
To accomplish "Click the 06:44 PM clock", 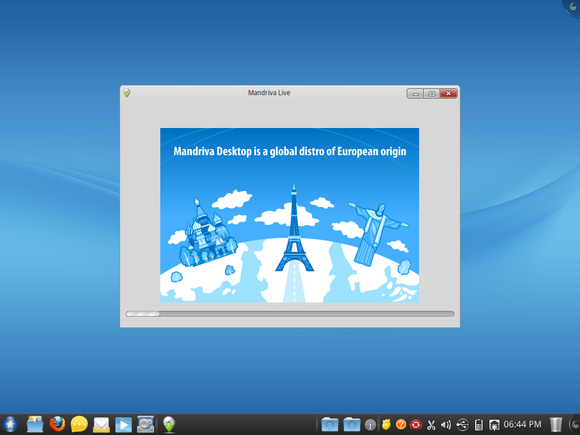I will [522, 424].
